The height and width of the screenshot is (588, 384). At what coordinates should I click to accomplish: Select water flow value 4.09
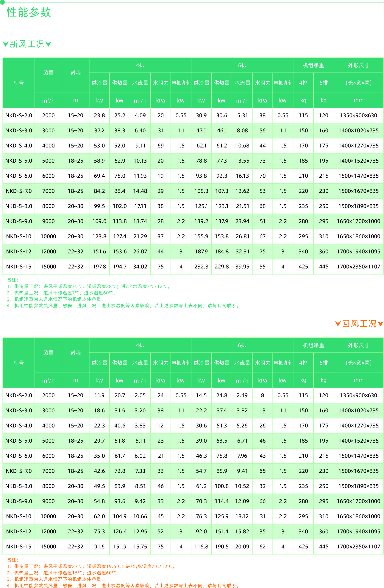point(140,115)
